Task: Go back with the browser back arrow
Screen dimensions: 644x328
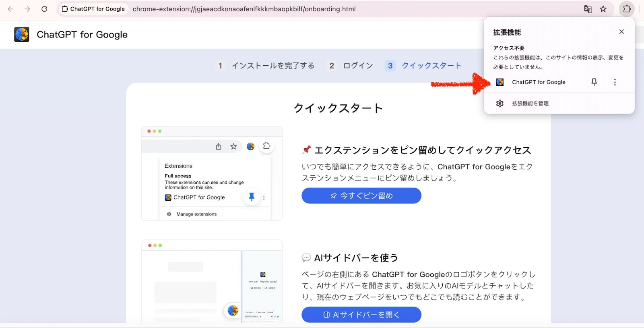Action: [x=10, y=9]
